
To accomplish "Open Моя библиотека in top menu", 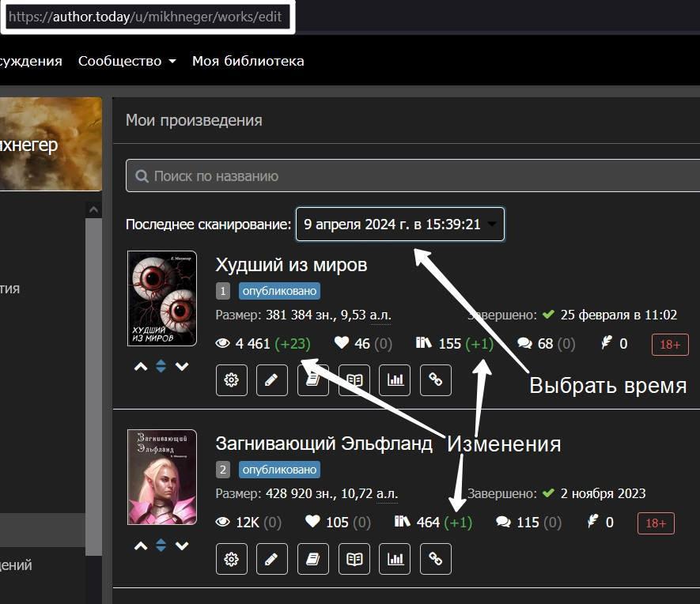I will tap(248, 61).
